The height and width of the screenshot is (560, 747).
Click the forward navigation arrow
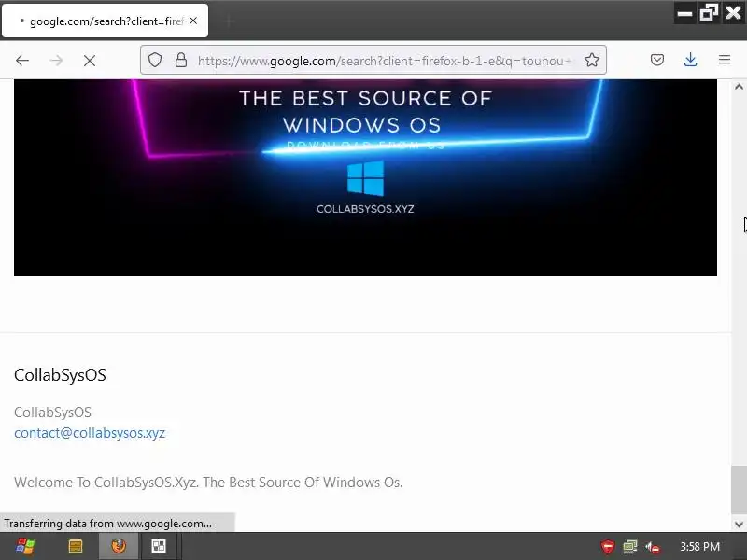(56, 61)
